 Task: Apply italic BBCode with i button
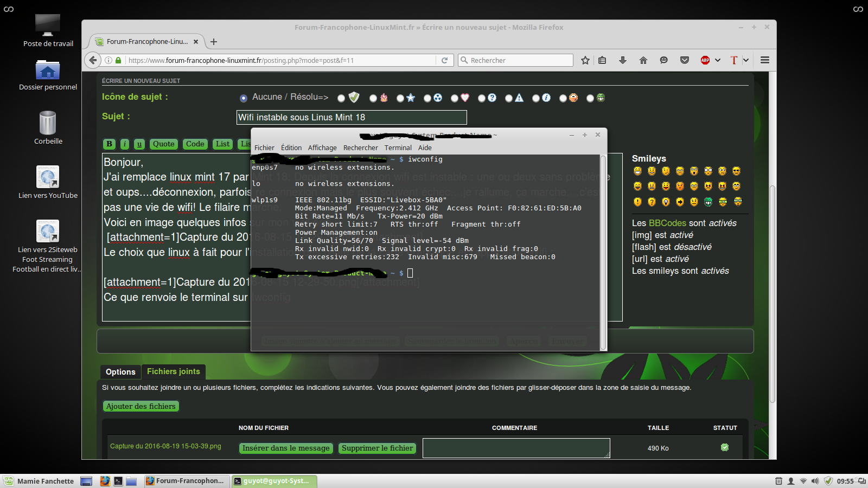click(x=125, y=144)
